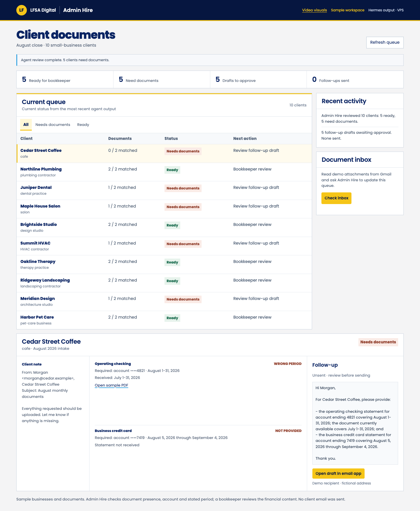Click the WRONG PERIOD label
Image resolution: width=420 pixels, height=511 pixels.
288,364
